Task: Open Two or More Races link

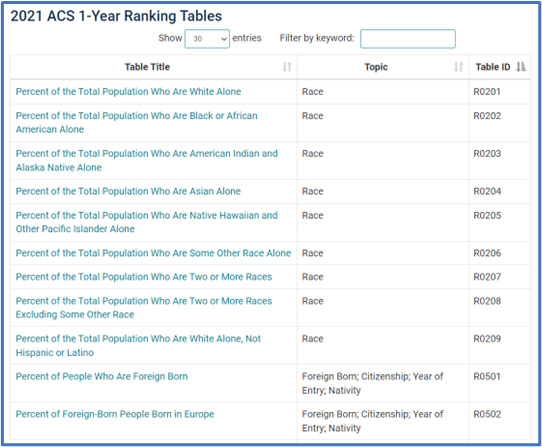Action: (x=144, y=277)
